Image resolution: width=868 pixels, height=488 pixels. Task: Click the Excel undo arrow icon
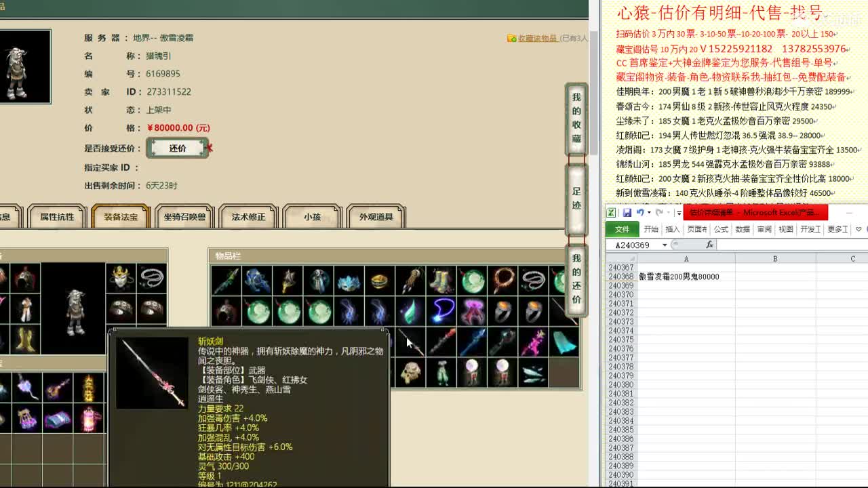640,213
